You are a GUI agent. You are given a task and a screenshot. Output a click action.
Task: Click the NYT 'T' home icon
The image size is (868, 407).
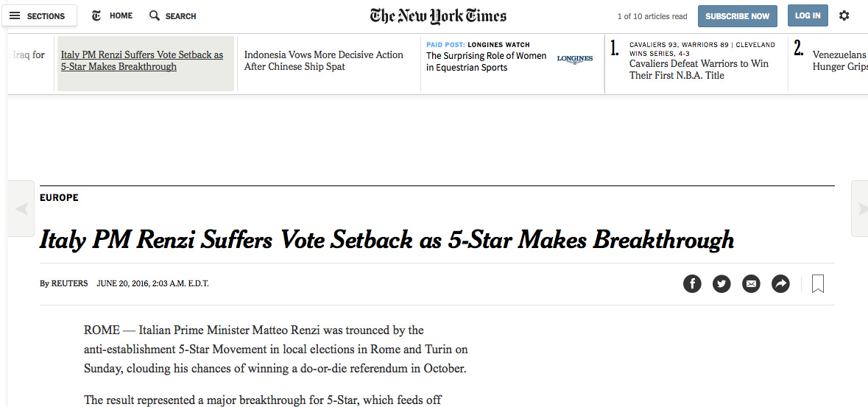(x=96, y=15)
